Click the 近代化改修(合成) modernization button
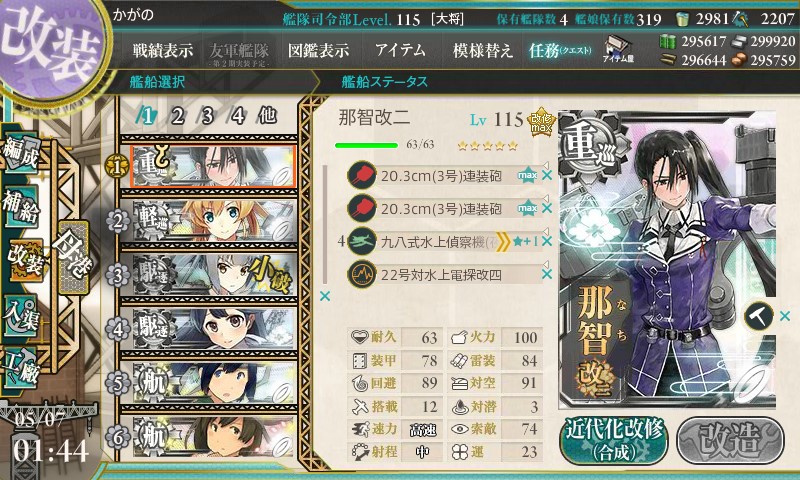Image resolution: width=800 pixels, height=480 pixels. click(x=614, y=440)
